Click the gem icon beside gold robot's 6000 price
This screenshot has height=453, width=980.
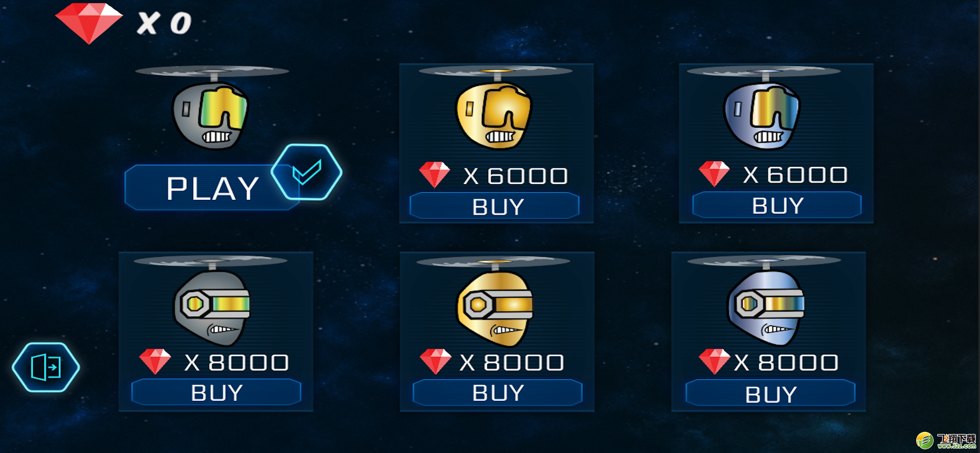435,175
